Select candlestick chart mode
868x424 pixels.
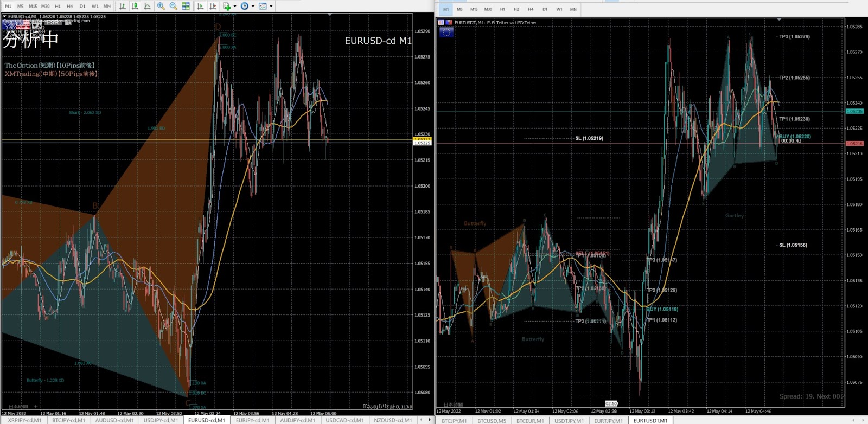tap(135, 6)
